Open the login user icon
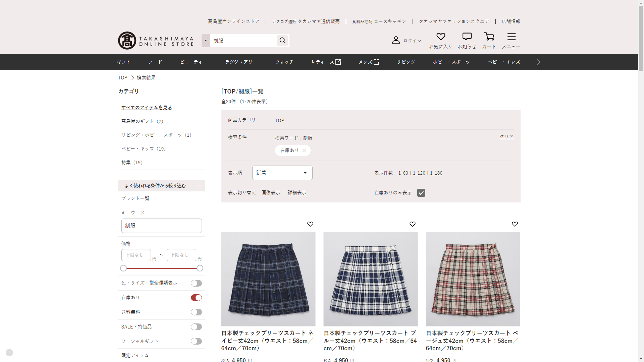 tap(396, 40)
